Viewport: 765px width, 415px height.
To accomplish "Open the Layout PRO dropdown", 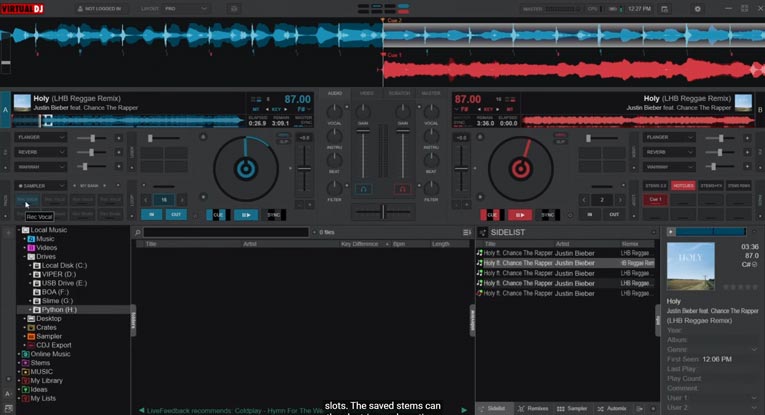I will pyautogui.click(x=185, y=9).
